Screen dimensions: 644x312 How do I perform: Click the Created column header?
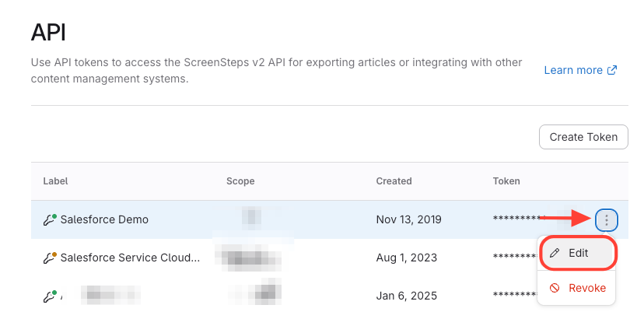point(394,181)
